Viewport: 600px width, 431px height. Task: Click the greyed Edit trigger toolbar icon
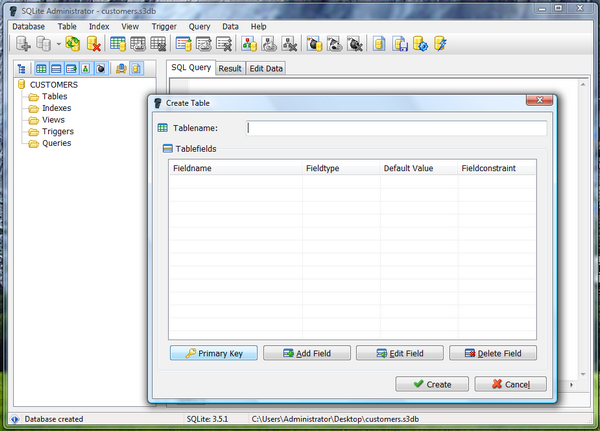pos(335,44)
